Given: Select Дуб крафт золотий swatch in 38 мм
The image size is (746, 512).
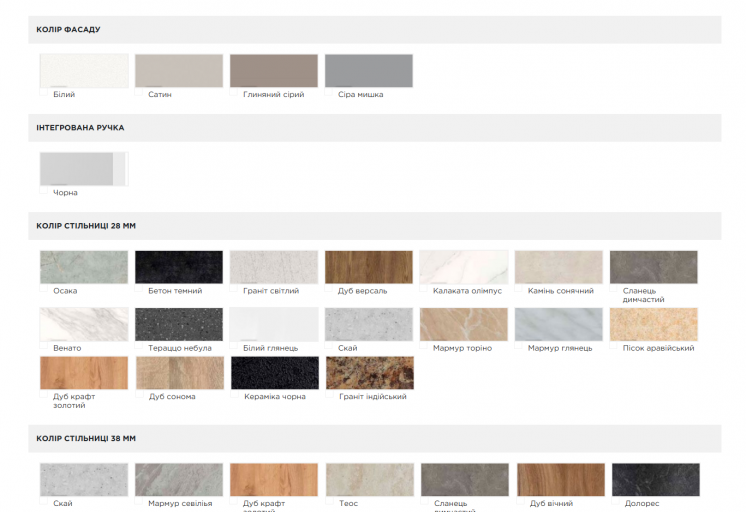Looking at the screenshot, I should tap(274, 480).
